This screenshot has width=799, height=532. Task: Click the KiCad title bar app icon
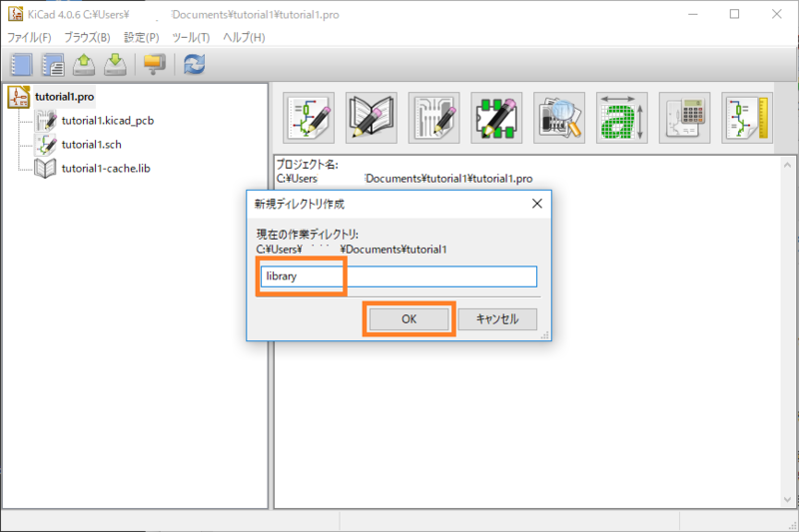coord(15,14)
